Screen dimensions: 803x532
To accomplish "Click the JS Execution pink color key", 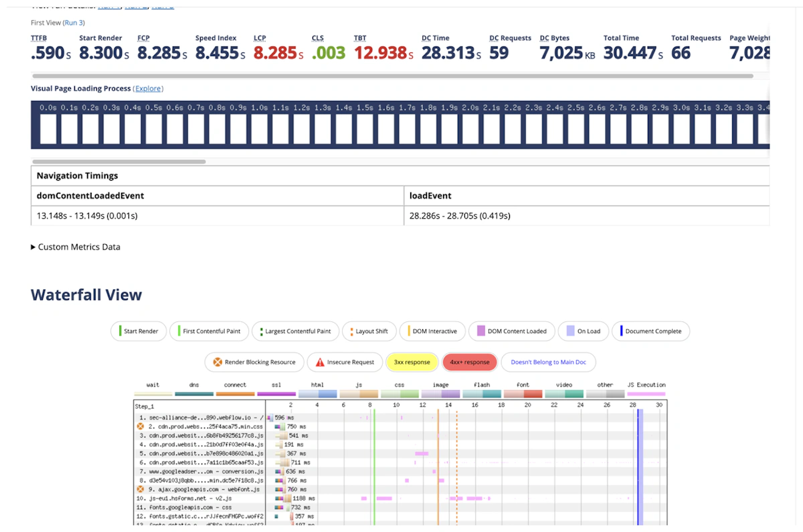I will click(x=646, y=394).
